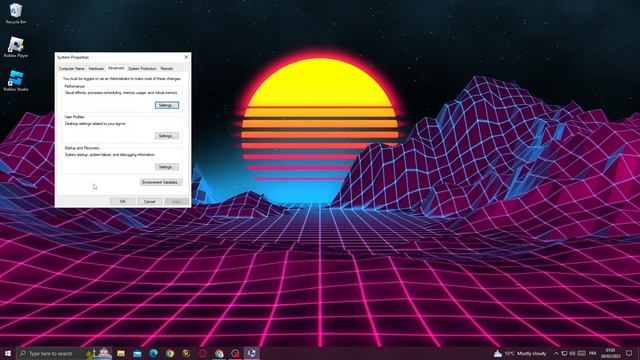640x360 pixels.
Task: Select the Roblox Player desktop shortcut
Action: pos(16,47)
